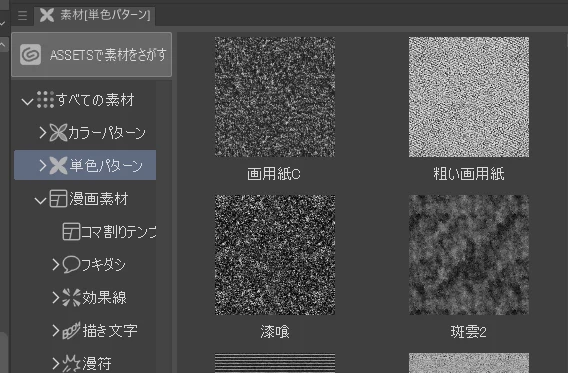
Task: Click the コマ割りテンプ frame template icon
Action: click(71, 232)
